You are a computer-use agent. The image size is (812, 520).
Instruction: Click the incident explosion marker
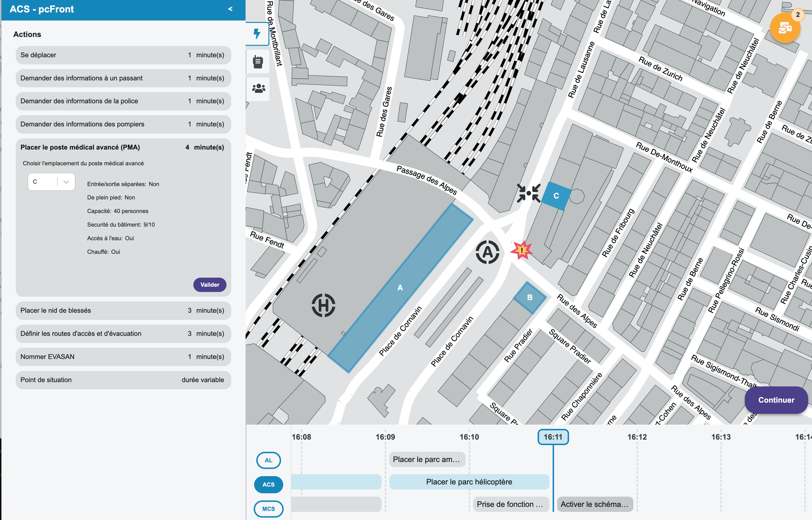click(521, 250)
